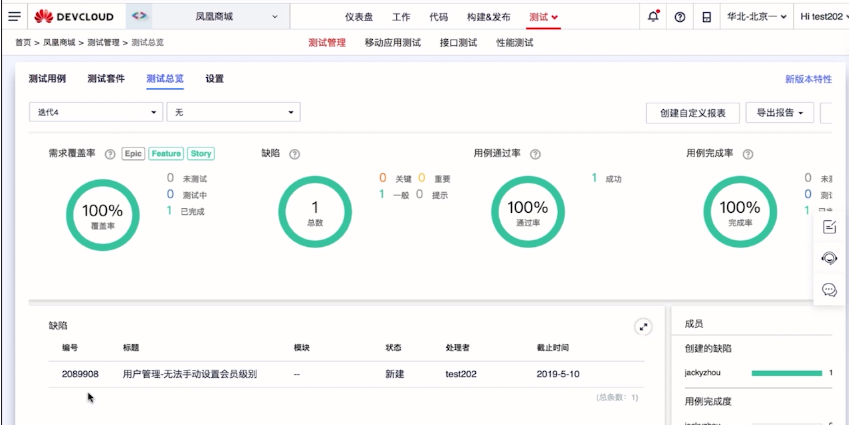This screenshot has width=849, height=425.
Task: Toggle the Feature requirement filter
Action: pyautogui.click(x=166, y=154)
